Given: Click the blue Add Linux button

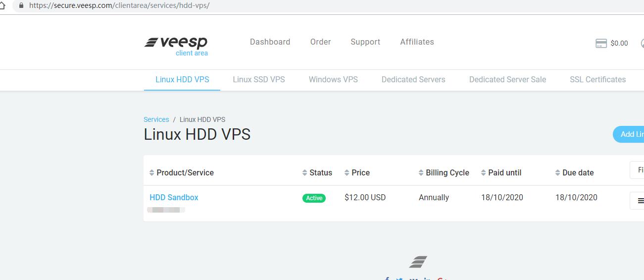Looking at the screenshot, I should point(629,134).
